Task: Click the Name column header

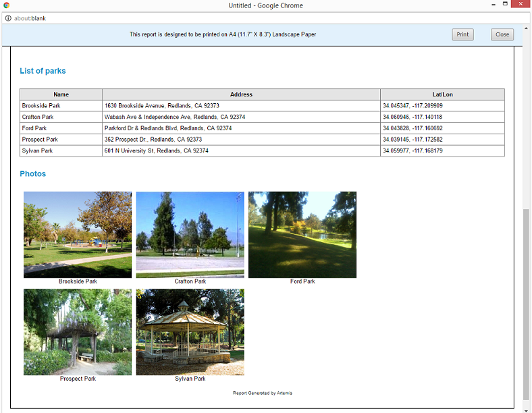Action: coord(61,94)
